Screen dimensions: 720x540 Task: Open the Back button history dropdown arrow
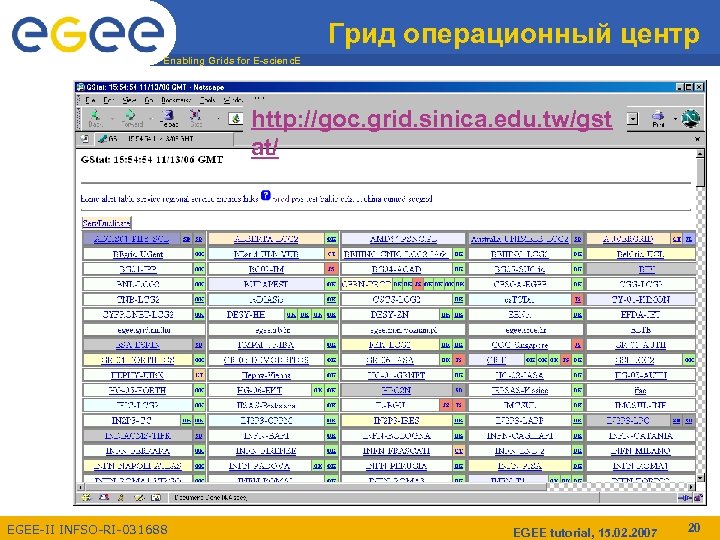112,119
